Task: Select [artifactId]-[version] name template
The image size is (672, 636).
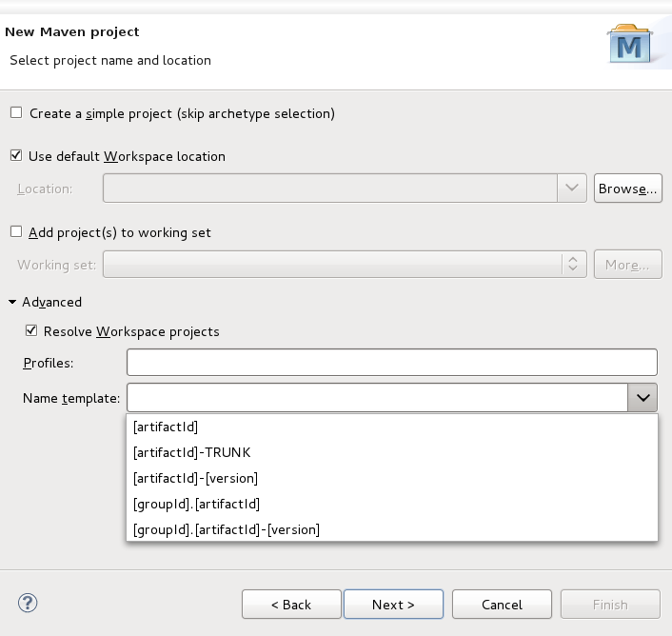Action: [195, 478]
